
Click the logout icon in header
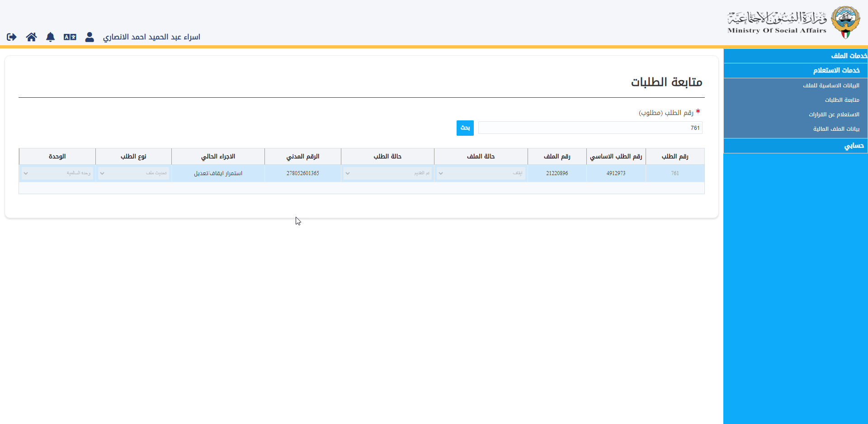click(12, 37)
